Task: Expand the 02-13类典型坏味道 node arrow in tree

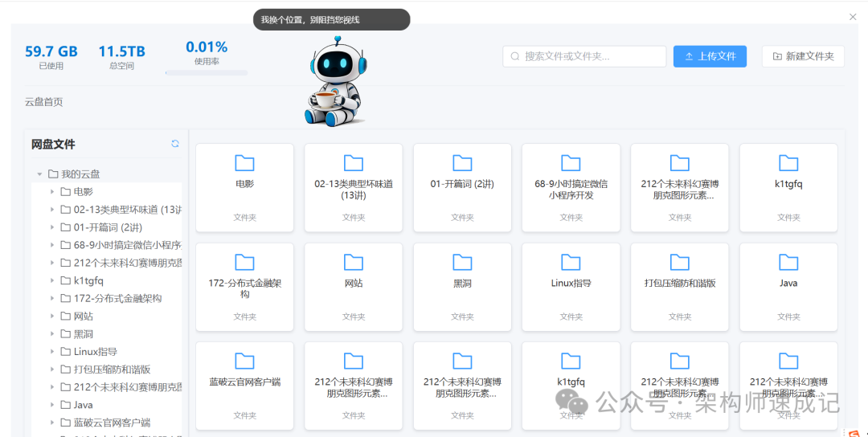Action: click(52, 210)
